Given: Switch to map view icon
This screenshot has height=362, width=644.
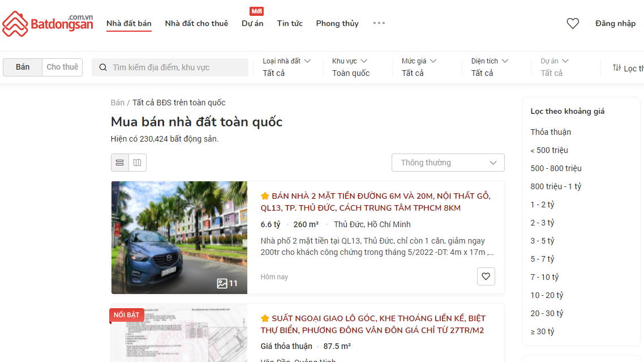Looking at the screenshot, I should 137,163.
